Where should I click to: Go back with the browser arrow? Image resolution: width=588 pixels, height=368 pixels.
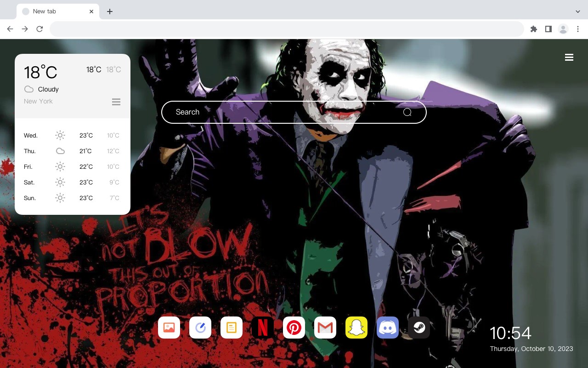coord(10,29)
